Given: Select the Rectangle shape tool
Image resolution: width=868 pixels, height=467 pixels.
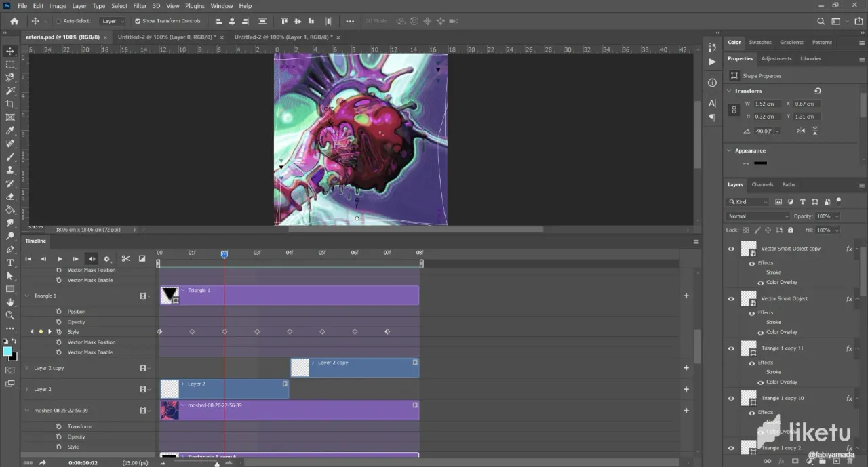Looking at the screenshot, I should point(10,289).
